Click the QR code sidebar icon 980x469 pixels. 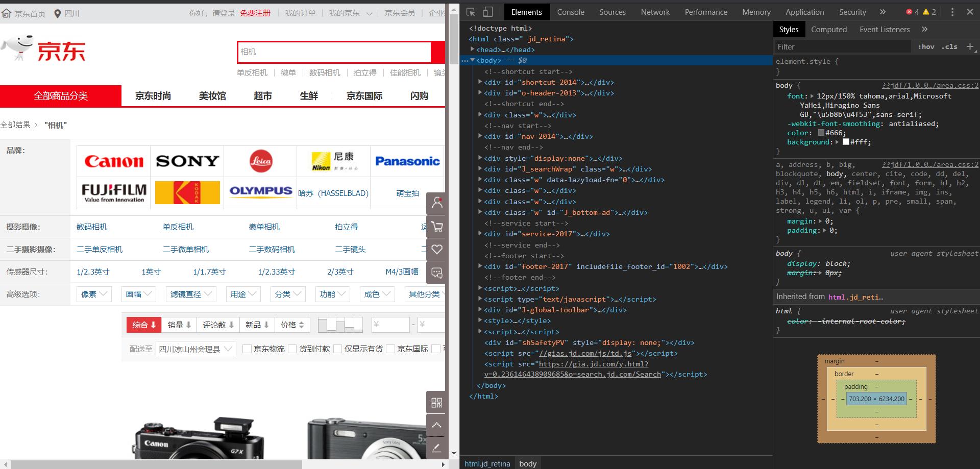[437, 403]
